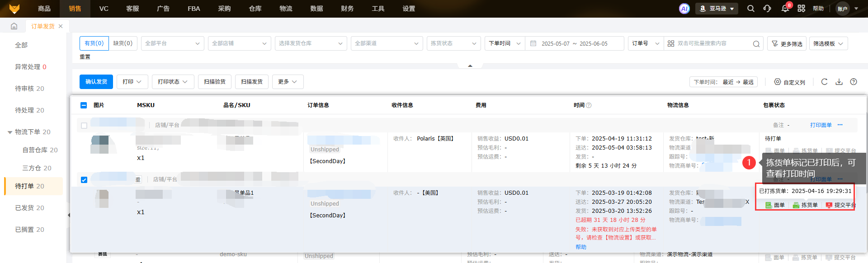Open the customer support headset icon

767,9
